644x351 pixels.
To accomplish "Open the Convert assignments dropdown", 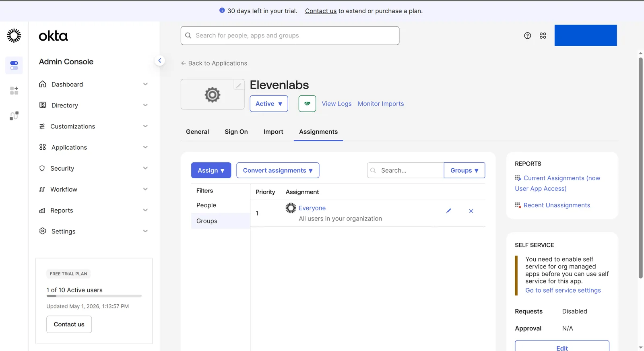I will (278, 170).
